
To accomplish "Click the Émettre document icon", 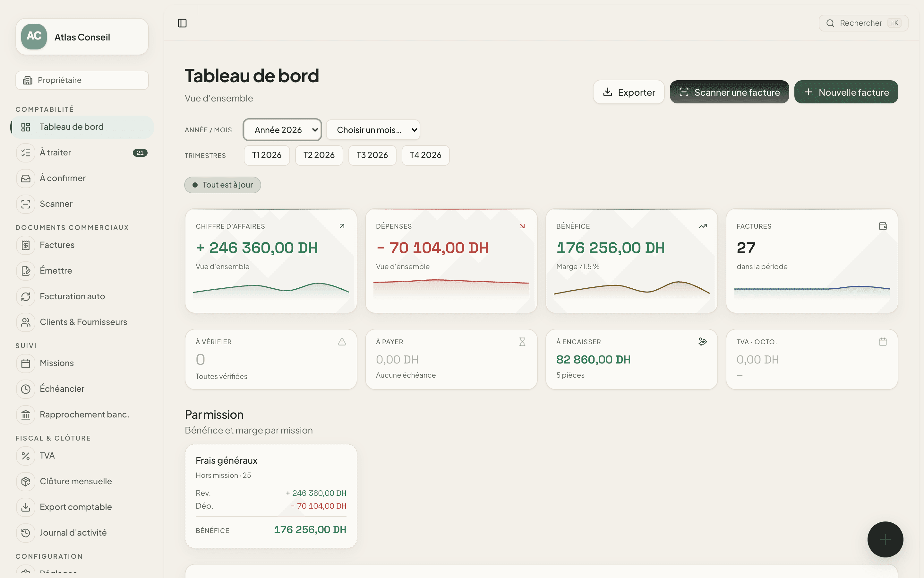I will pos(26,271).
